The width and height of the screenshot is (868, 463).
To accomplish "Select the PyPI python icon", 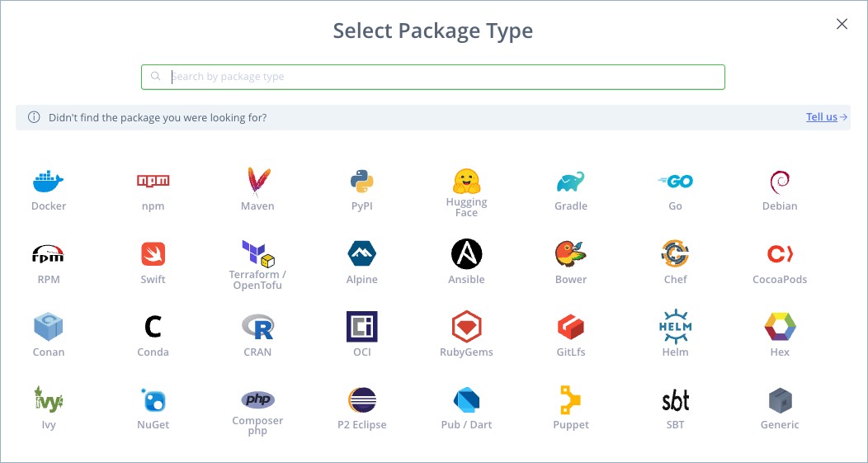I will point(362,181).
